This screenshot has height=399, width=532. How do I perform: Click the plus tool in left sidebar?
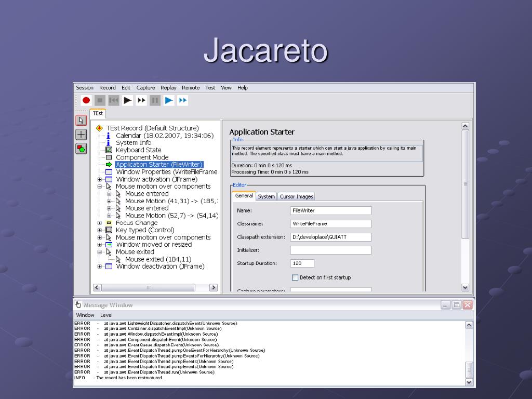(x=81, y=135)
